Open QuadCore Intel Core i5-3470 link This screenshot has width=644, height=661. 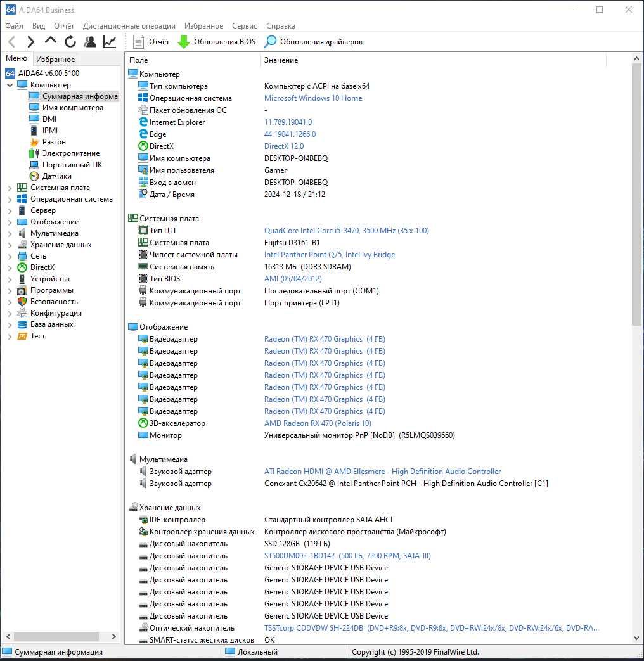346,230
